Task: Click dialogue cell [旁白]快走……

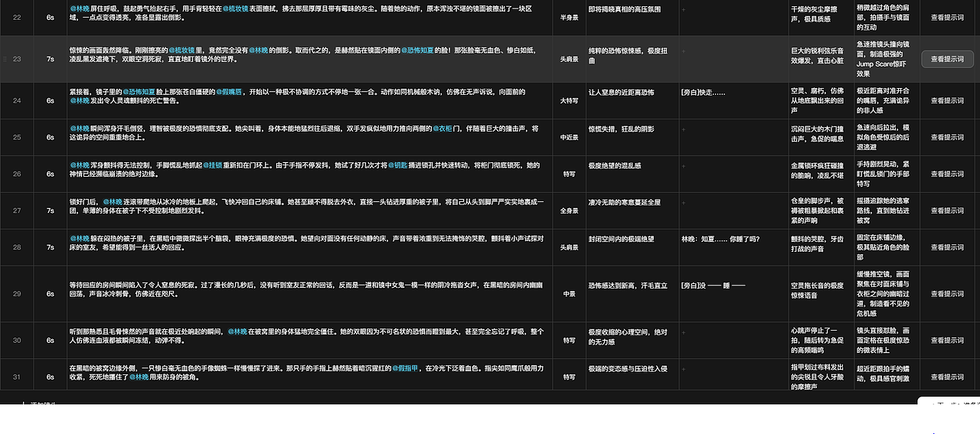Action: 733,100
